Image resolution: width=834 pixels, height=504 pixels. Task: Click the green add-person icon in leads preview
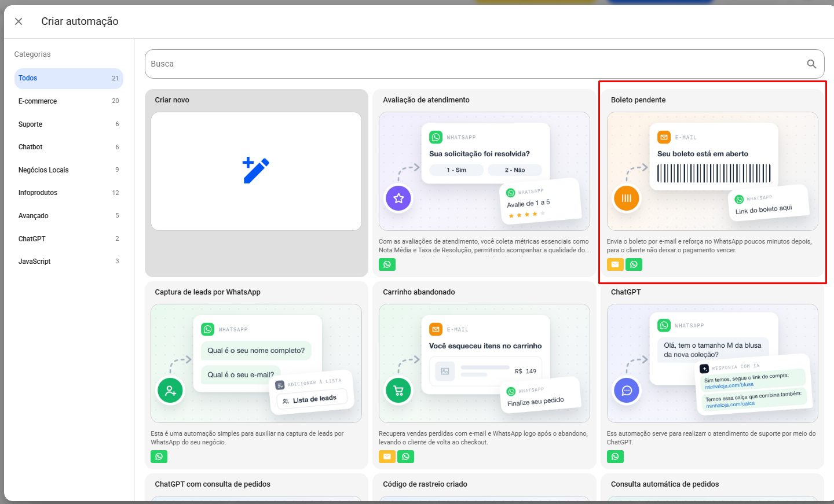click(170, 391)
